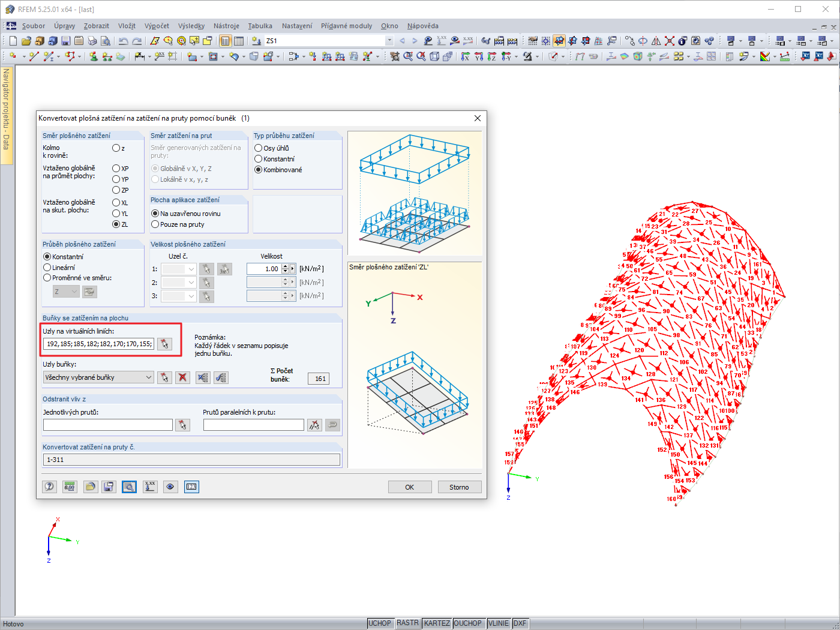The image size is (840, 630).
Task: Open the Úpravy menu
Action: pos(64,26)
